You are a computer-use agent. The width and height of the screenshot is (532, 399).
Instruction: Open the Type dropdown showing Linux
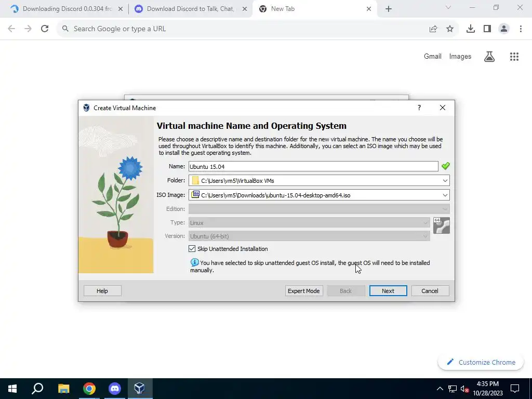click(309, 222)
